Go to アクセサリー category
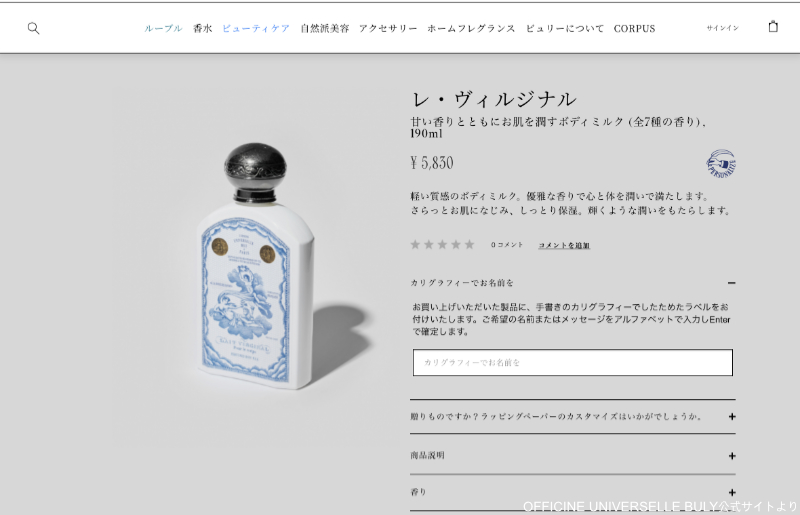This screenshot has width=800, height=515. (x=388, y=29)
